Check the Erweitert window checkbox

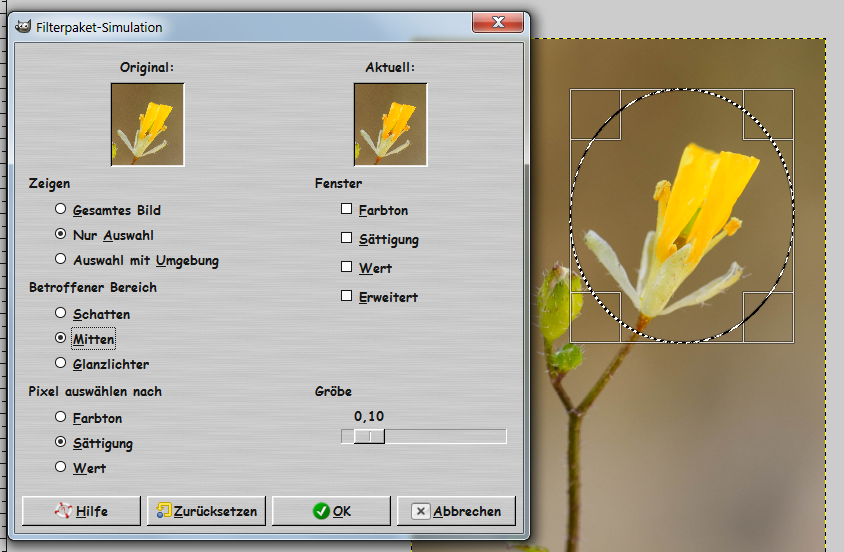[x=347, y=296]
